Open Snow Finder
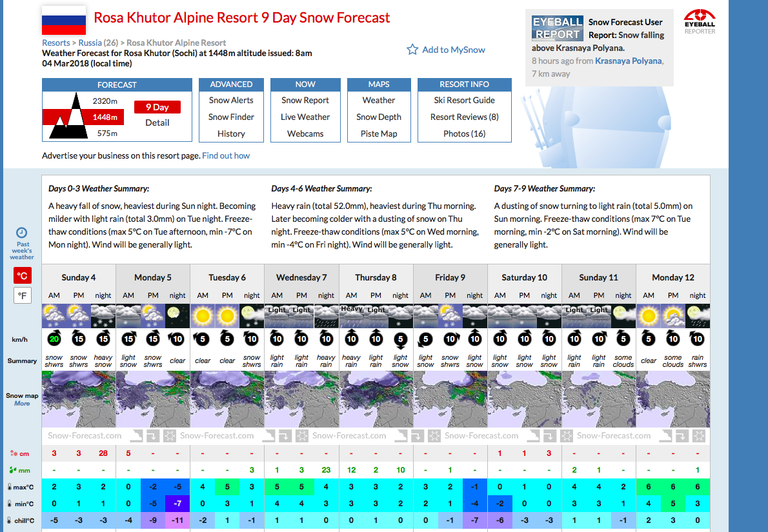Screen dimensions: 768x532 231,117
